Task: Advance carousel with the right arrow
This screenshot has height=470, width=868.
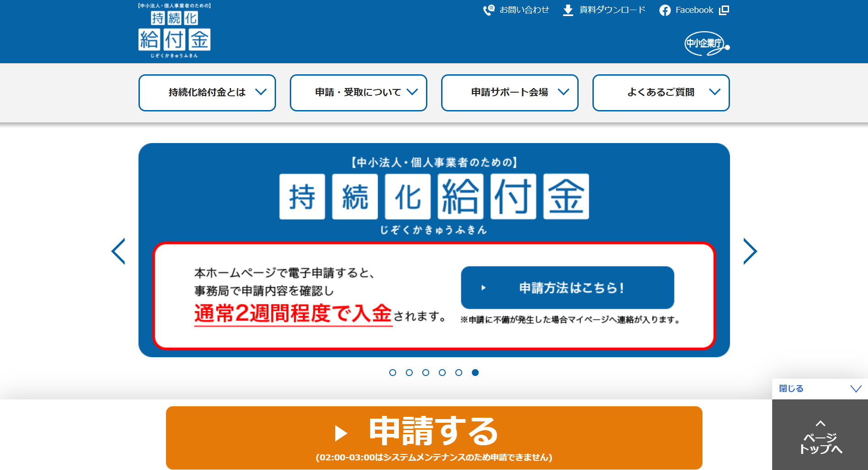Action: pos(750,251)
